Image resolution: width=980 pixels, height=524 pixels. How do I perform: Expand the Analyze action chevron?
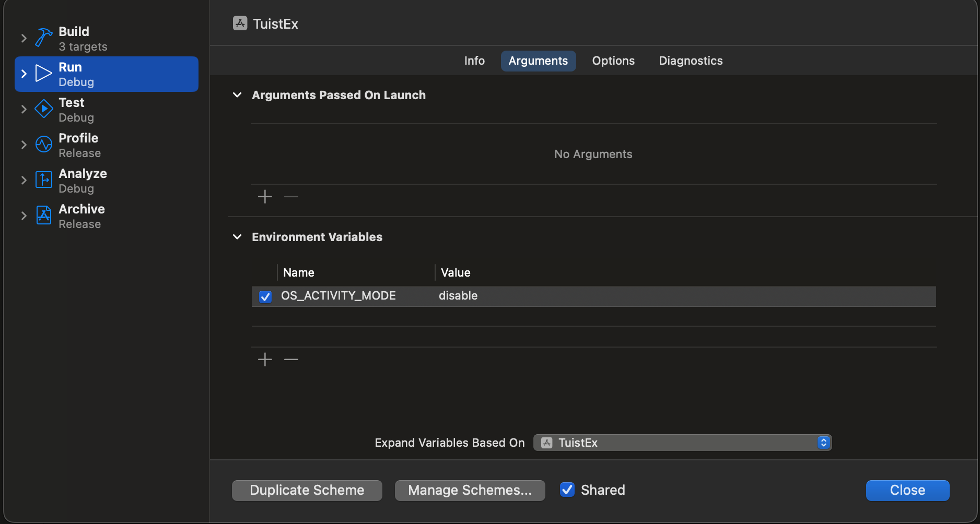point(24,180)
